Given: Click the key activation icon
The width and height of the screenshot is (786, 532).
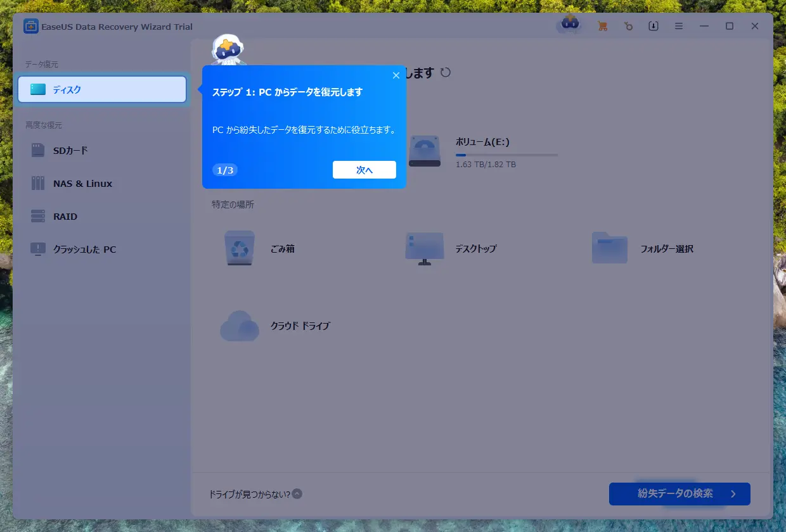Looking at the screenshot, I should pos(628,26).
